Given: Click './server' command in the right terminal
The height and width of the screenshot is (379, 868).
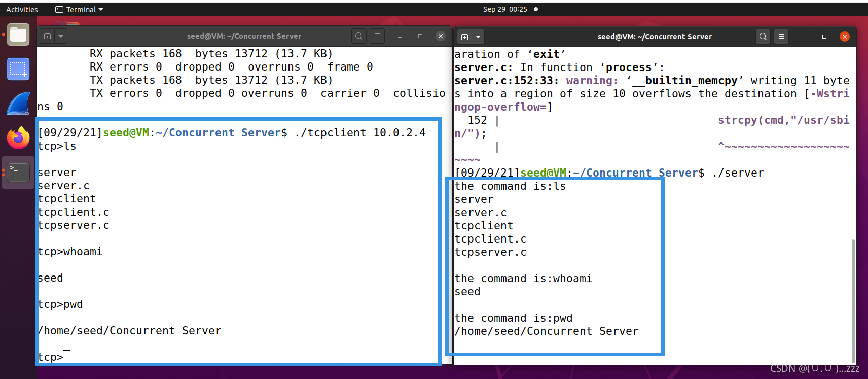Looking at the screenshot, I should 738,173.
